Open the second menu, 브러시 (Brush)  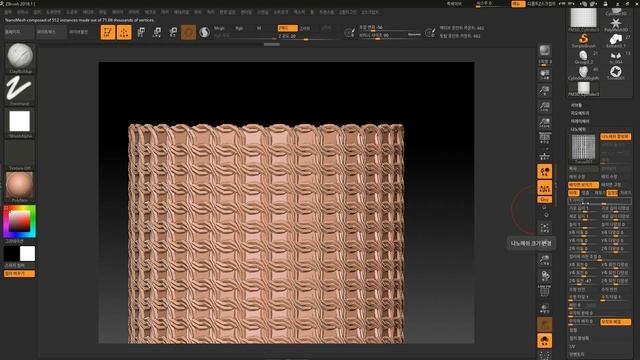pos(22,12)
